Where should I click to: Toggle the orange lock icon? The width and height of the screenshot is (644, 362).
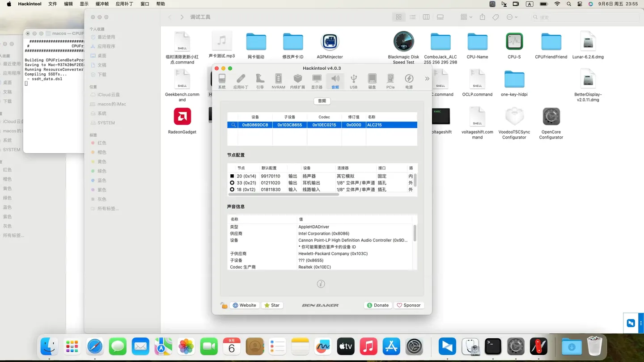[x=224, y=305]
